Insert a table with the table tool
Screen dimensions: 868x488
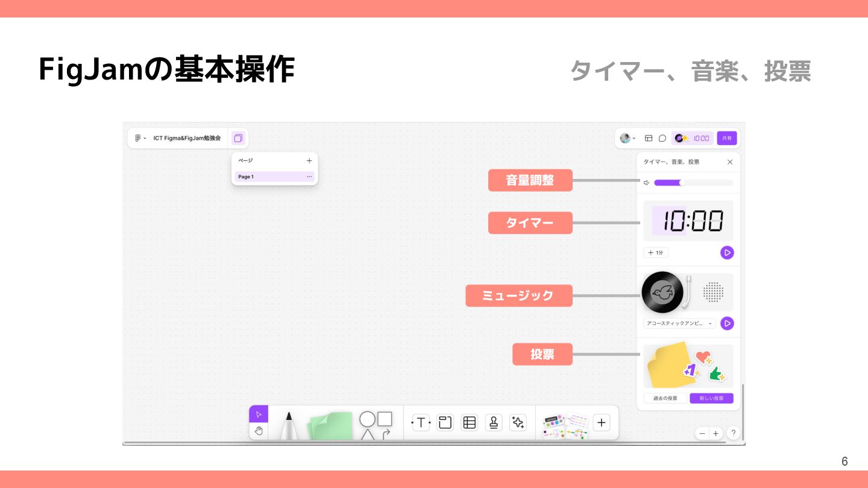469,422
